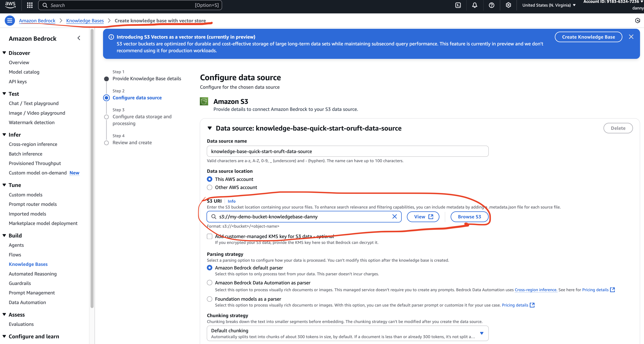Open the Default chunking dropdown
Viewport: 644px width, 344px height.
348,333
